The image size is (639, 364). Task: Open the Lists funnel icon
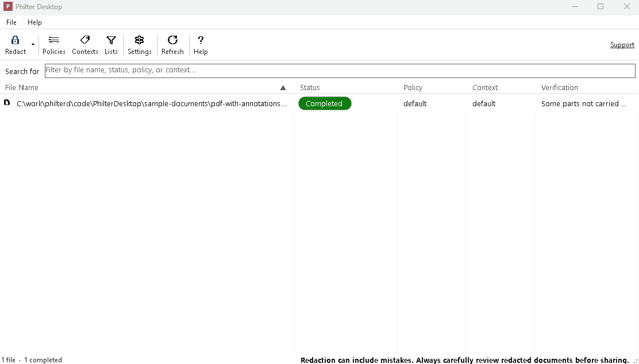111,40
